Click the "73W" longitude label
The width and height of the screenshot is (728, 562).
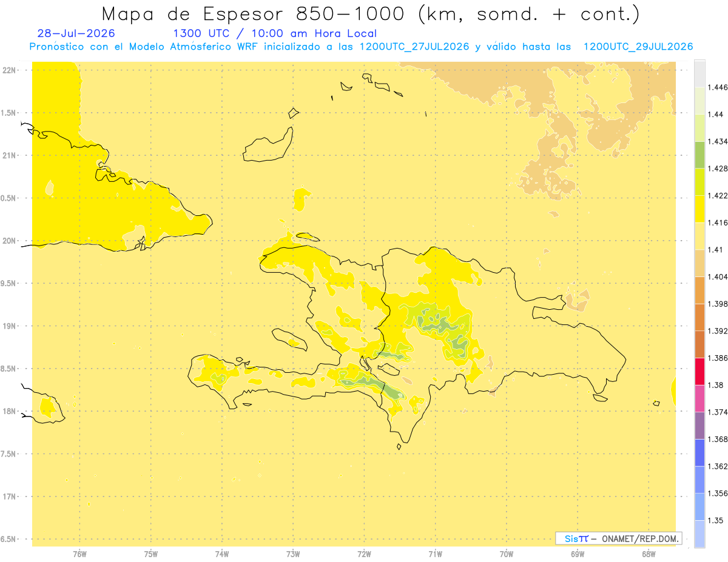tap(293, 554)
